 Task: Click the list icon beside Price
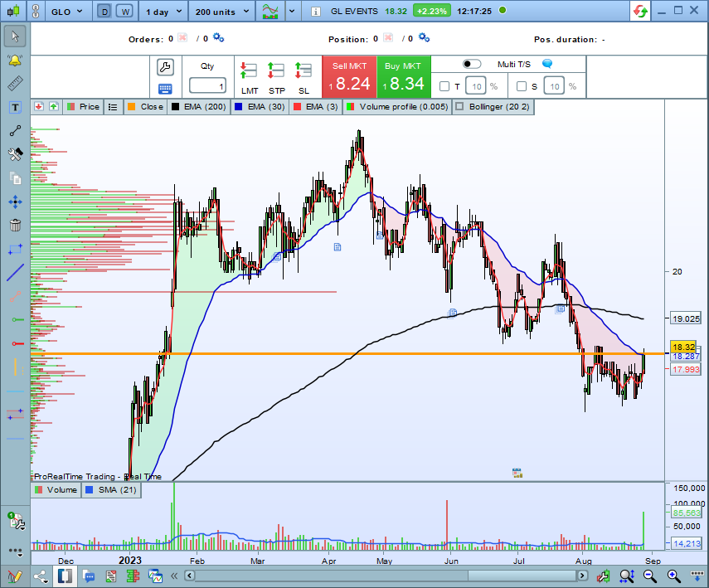(x=113, y=107)
